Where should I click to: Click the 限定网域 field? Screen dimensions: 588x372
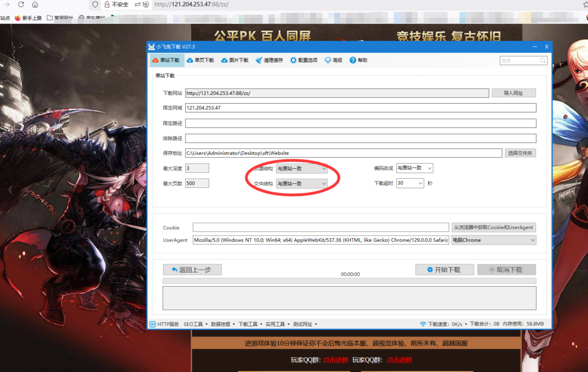click(x=360, y=108)
